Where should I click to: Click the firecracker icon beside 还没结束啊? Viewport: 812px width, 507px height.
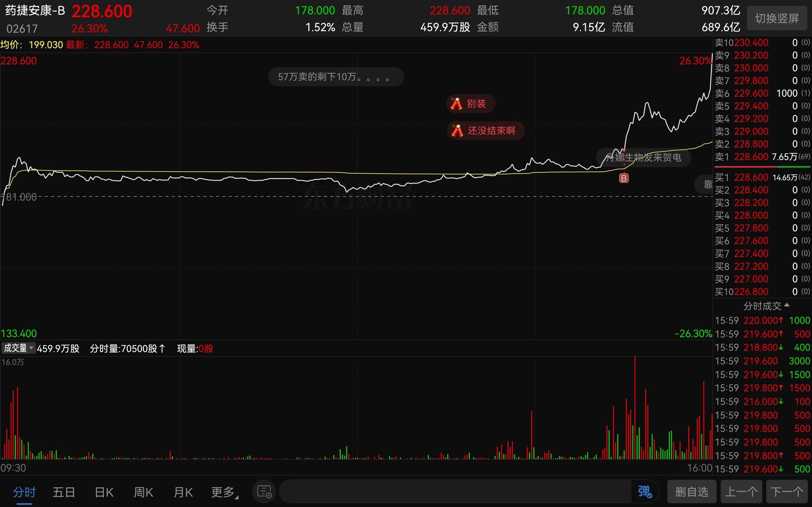(457, 131)
